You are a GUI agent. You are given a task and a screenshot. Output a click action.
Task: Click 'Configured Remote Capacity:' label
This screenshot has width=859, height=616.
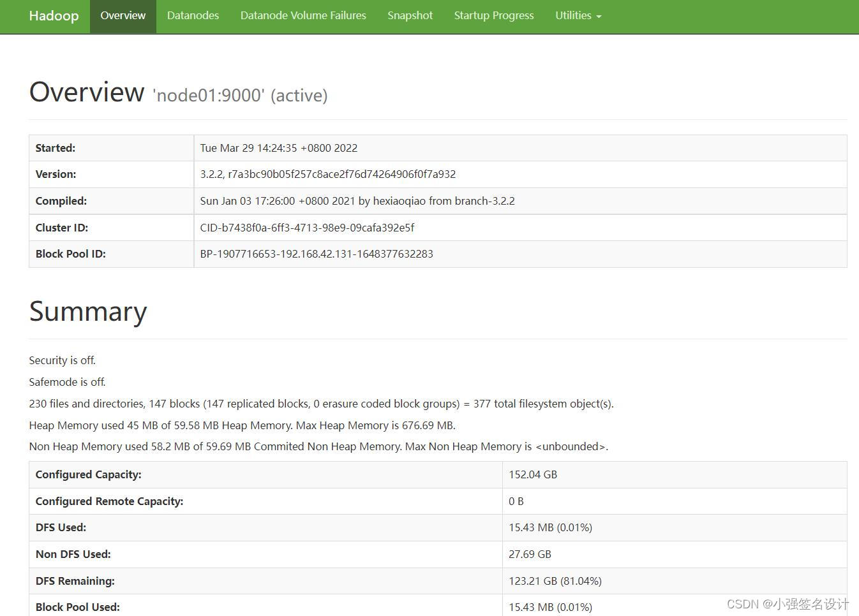coord(109,501)
